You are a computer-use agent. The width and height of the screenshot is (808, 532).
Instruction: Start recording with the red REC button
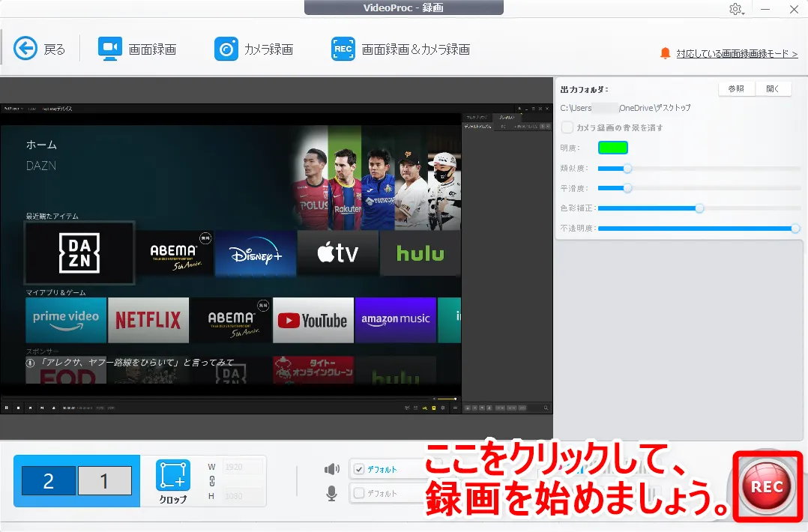(x=768, y=486)
